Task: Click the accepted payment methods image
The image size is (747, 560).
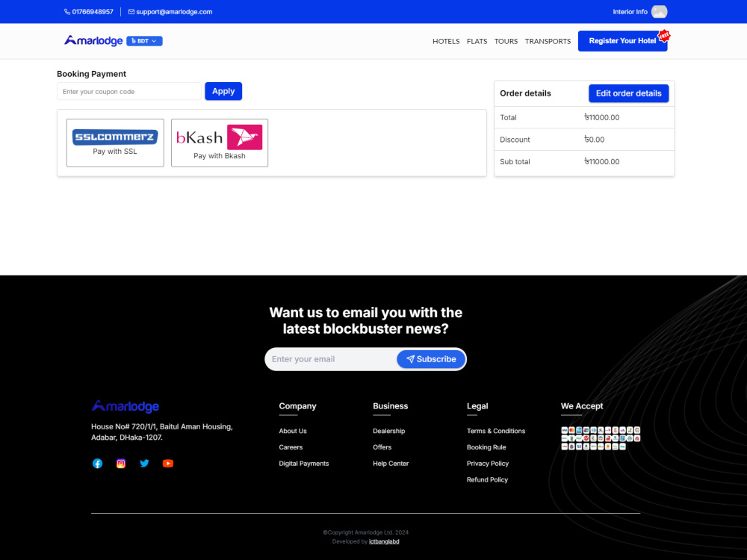Action: [601, 438]
